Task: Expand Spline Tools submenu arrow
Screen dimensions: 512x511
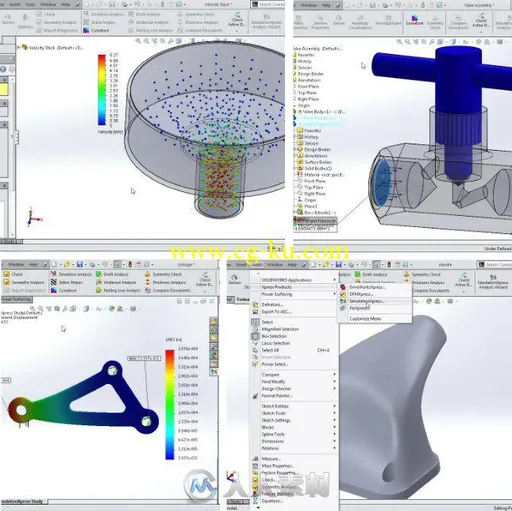Action: point(334,434)
